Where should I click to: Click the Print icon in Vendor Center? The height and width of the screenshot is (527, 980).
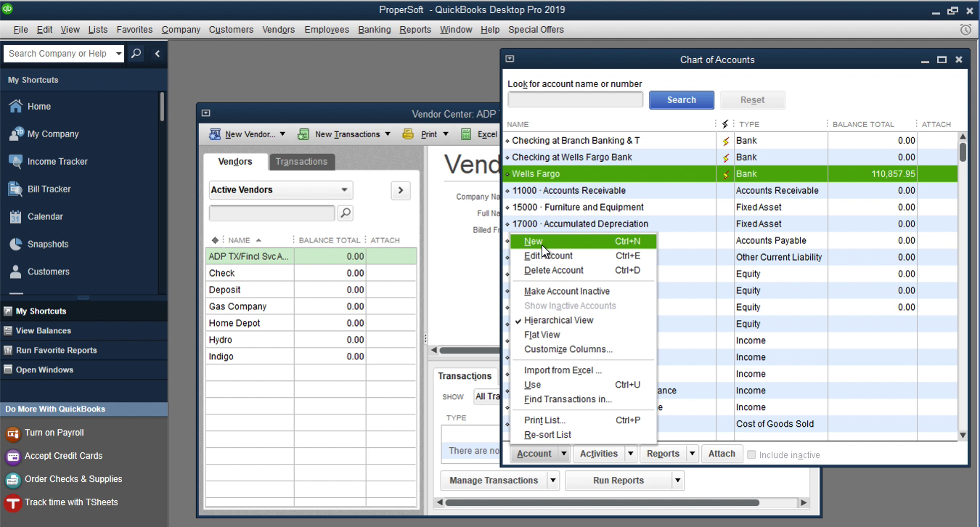(408, 134)
